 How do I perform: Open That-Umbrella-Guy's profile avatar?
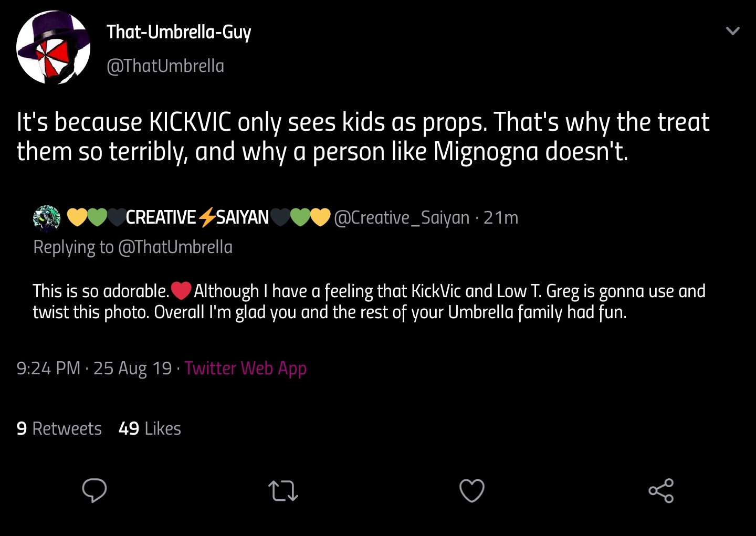53,48
